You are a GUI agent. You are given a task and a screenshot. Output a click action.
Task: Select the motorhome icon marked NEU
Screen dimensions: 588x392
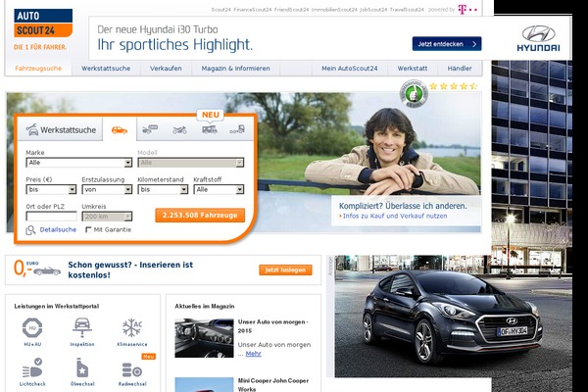(209, 129)
